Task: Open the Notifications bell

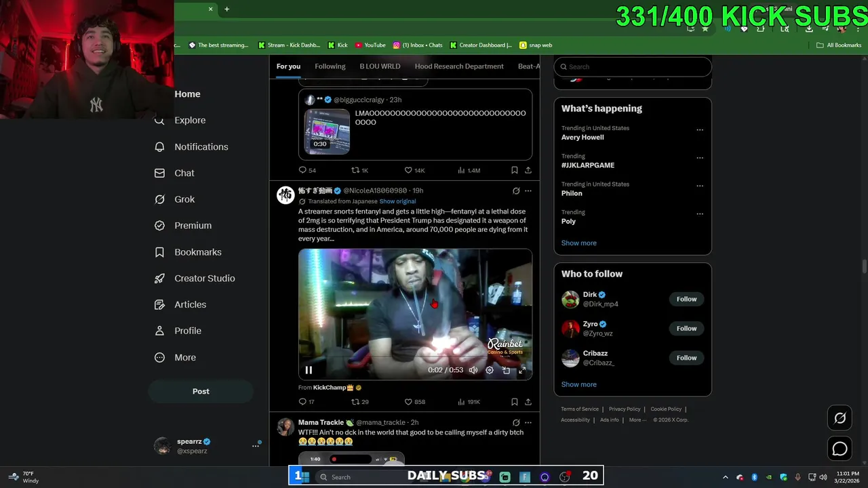Action: pyautogui.click(x=191, y=146)
